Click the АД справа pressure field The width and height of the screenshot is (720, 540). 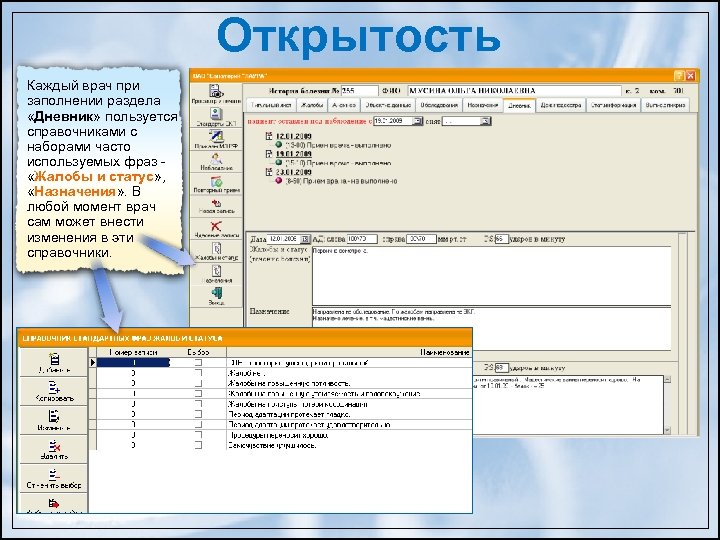[x=421, y=239]
